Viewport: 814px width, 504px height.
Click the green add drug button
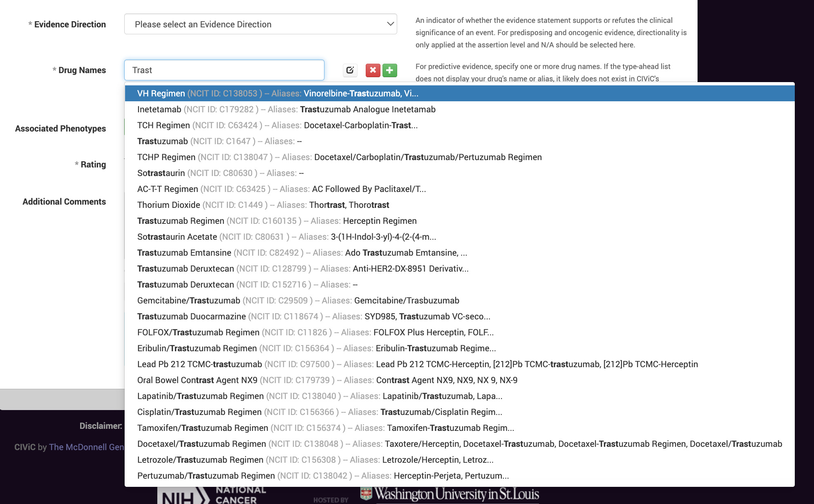tap(390, 70)
